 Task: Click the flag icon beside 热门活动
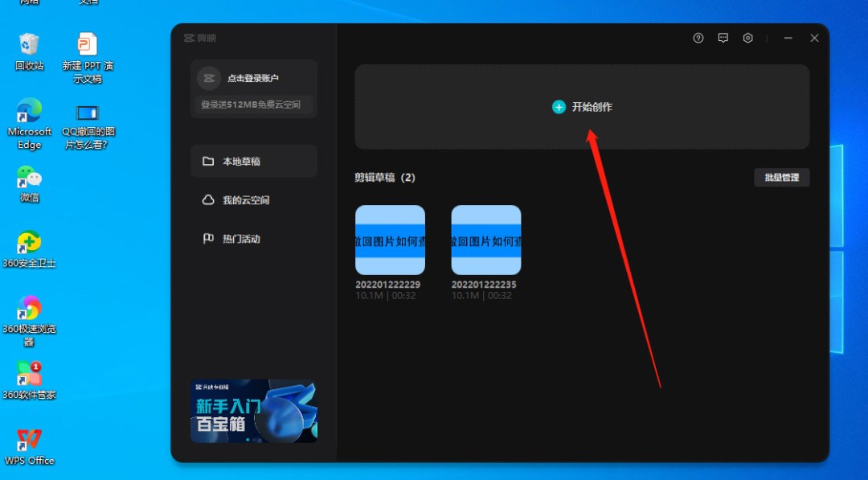pyautogui.click(x=208, y=239)
